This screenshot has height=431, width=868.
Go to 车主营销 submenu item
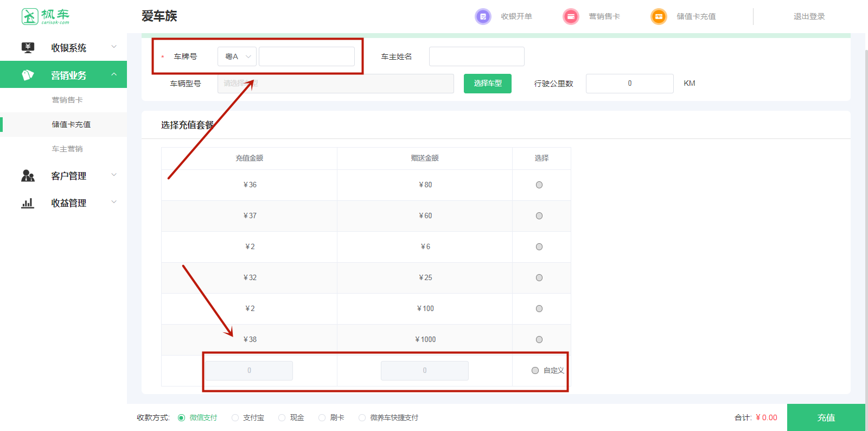67,149
